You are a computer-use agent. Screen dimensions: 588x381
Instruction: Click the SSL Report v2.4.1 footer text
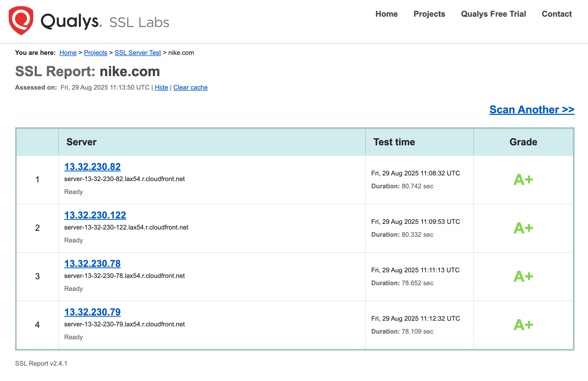coord(41,364)
